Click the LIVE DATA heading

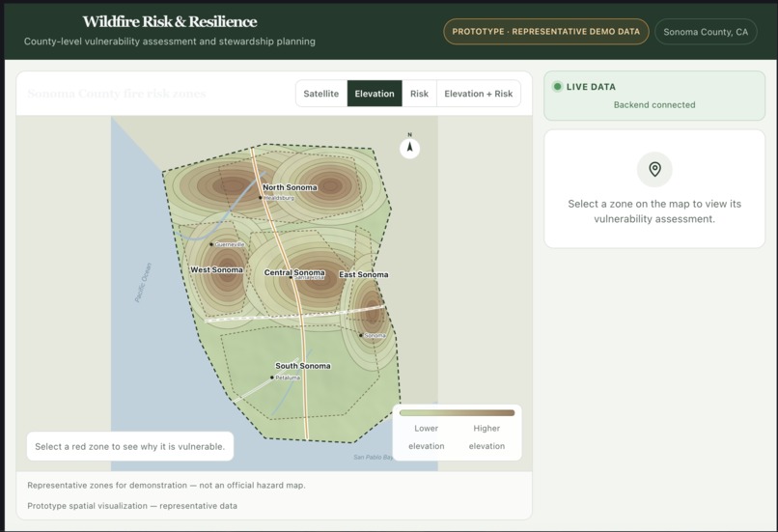tap(591, 87)
